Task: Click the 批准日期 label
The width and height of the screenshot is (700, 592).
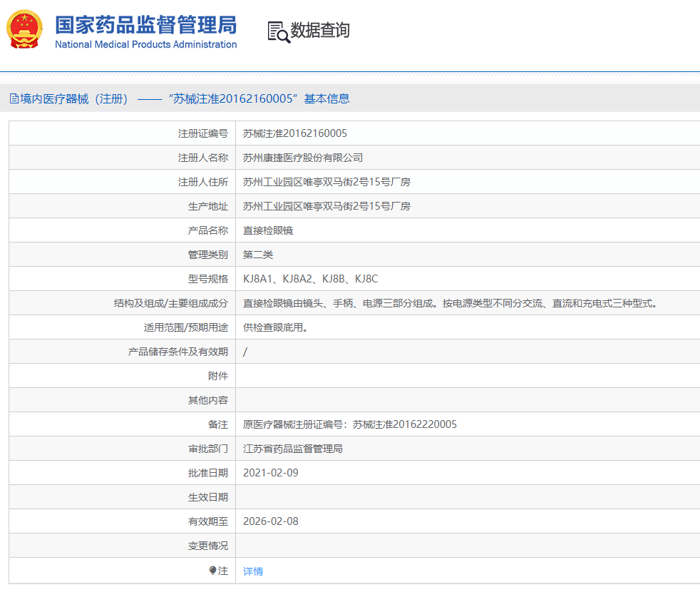Action: [x=208, y=473]
